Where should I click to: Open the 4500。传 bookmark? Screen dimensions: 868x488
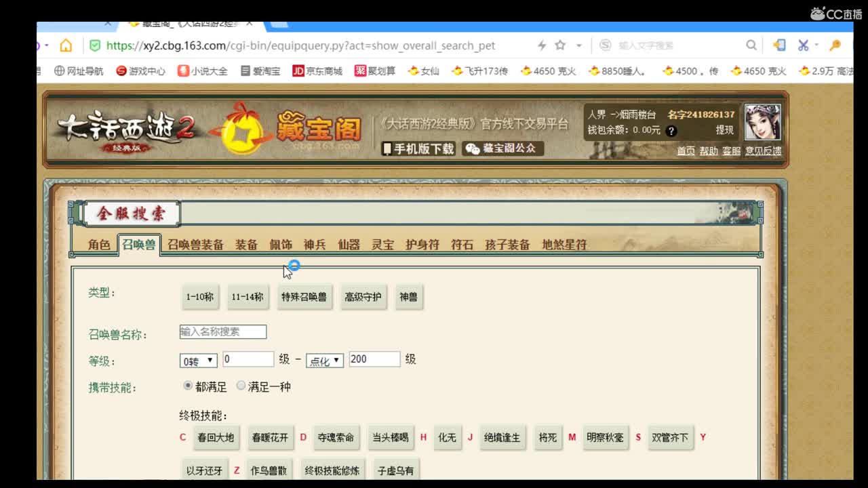point(690,70)
